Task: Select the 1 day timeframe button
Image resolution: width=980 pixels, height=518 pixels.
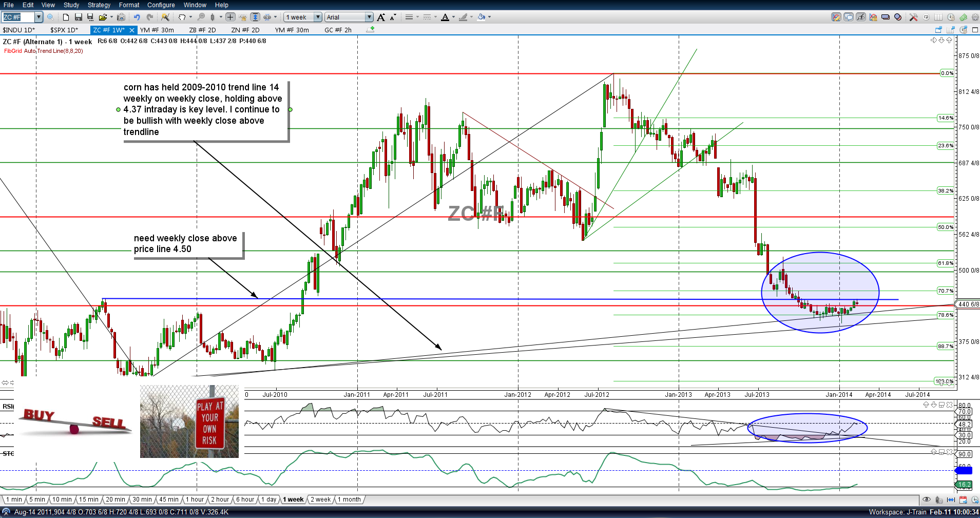Action: tap(268, 500)
